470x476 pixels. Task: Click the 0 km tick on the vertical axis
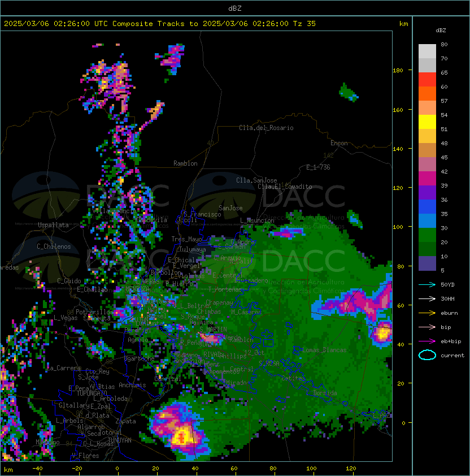click(x=403, y=423)
